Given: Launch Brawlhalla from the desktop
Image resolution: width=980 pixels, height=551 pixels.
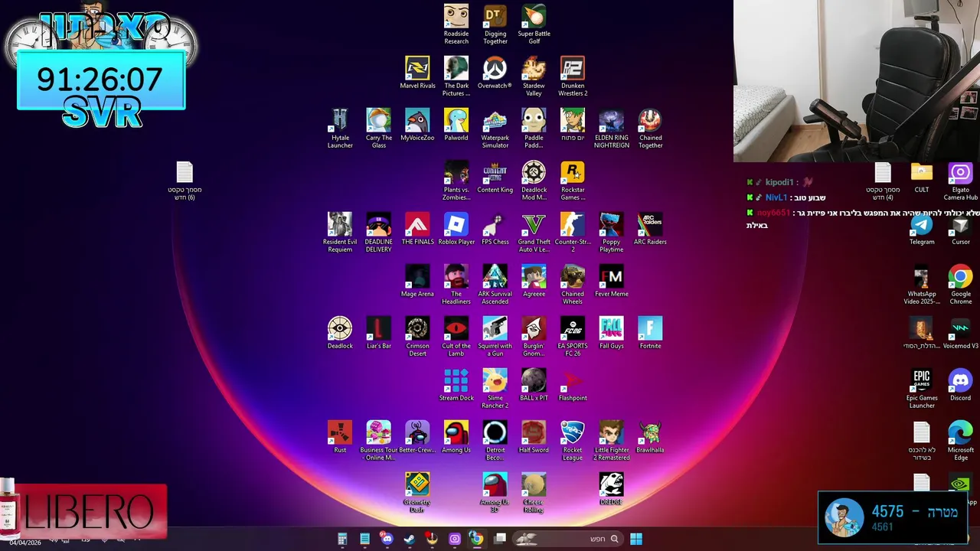Looking at the screenshot, I should (x=650, y=437).
